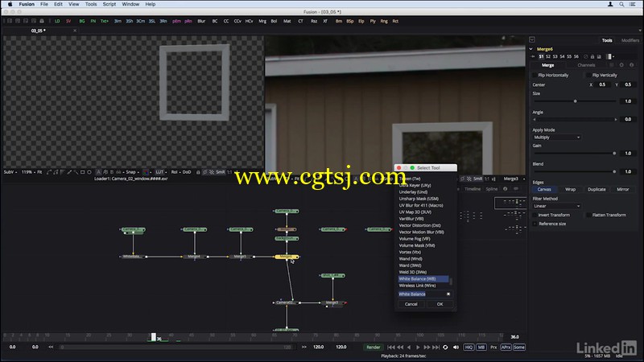Click the 3Cm camera 3D tool
644x362 pixels.
point(140,21)
